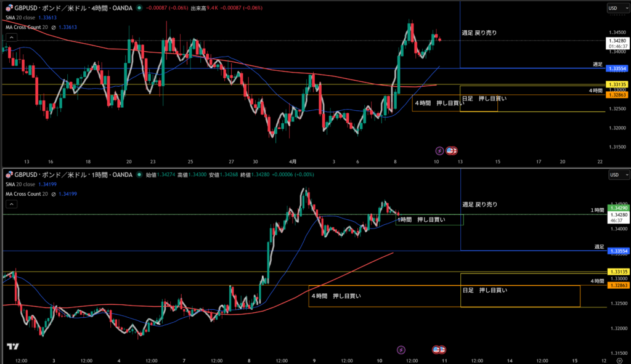Click the purple lightning event icon in 4-hour chart
Screen dimensions: 631x364
pos(439,150)
